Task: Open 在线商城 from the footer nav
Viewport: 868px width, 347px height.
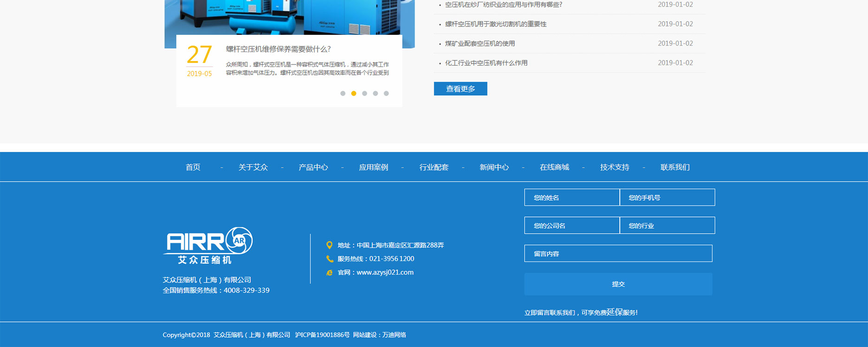Action: [x=554, y=167]
